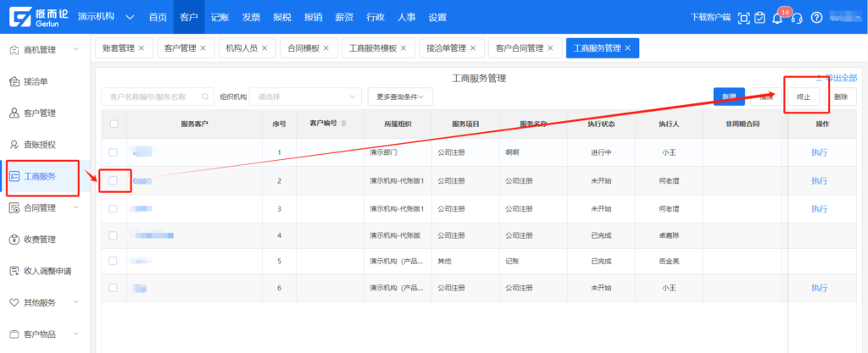Click the 记账 service name cell

click(x=532, y=261)
